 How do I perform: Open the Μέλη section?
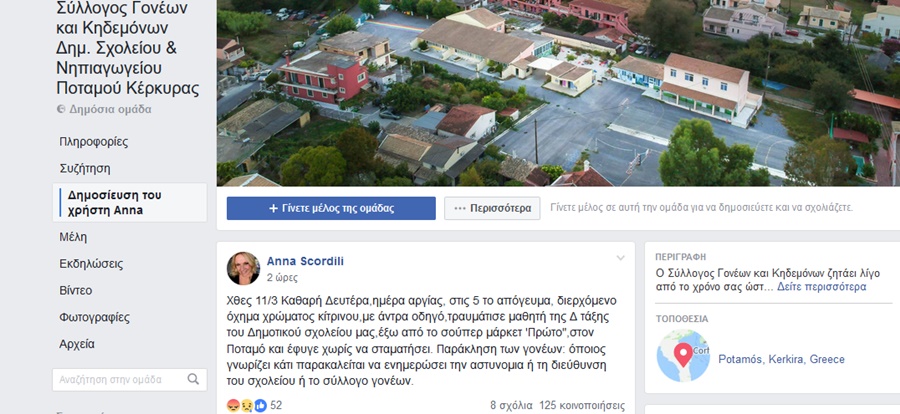(73, 237)
